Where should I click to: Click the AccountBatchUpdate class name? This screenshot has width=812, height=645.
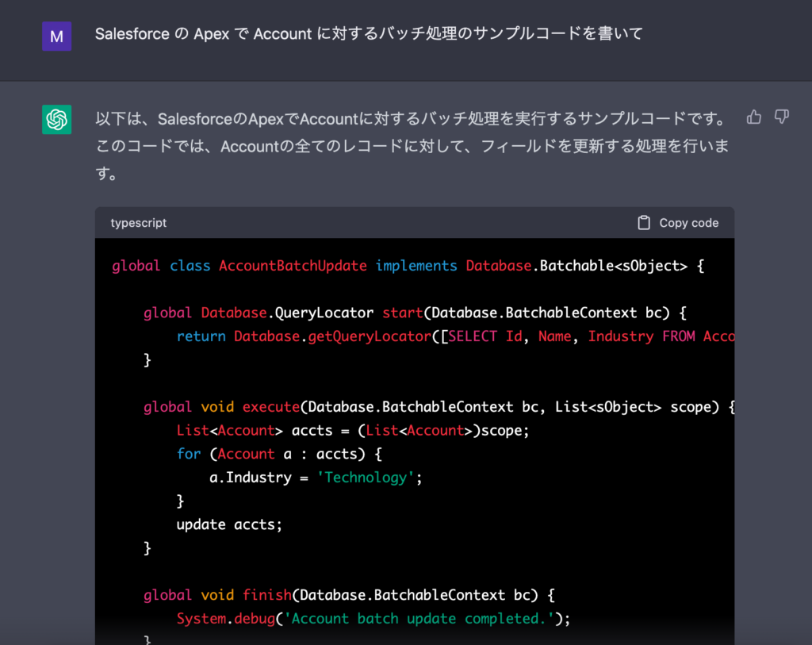(x=293, y=266)
